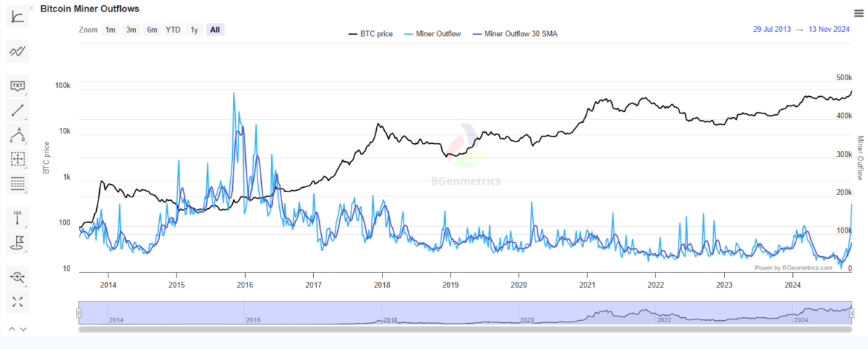
Task: Click the 500k Miner Outflow axis label
Action: point(843,77)
